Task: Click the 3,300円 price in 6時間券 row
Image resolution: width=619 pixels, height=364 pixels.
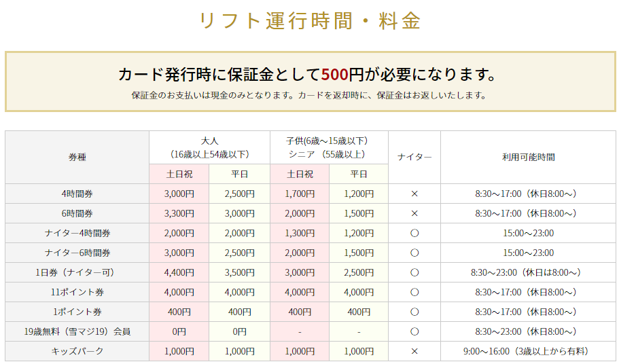Action: (x=179, y=214)
